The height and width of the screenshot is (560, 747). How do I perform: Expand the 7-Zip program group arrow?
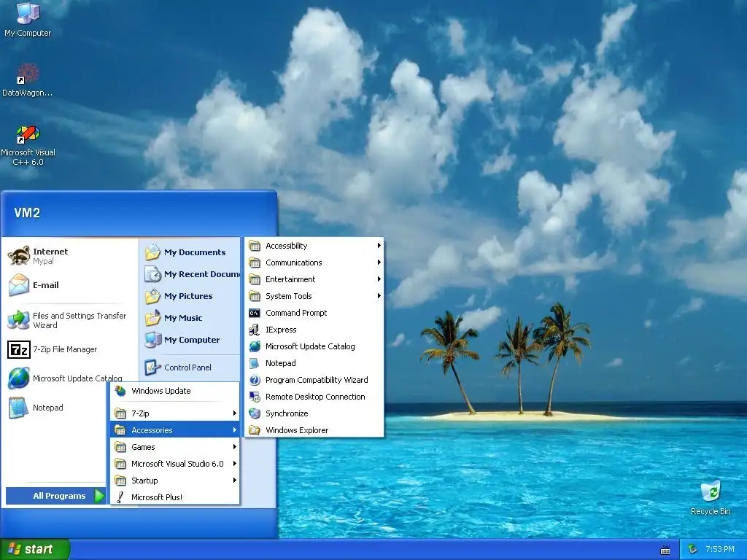click(x=234, y=413)
